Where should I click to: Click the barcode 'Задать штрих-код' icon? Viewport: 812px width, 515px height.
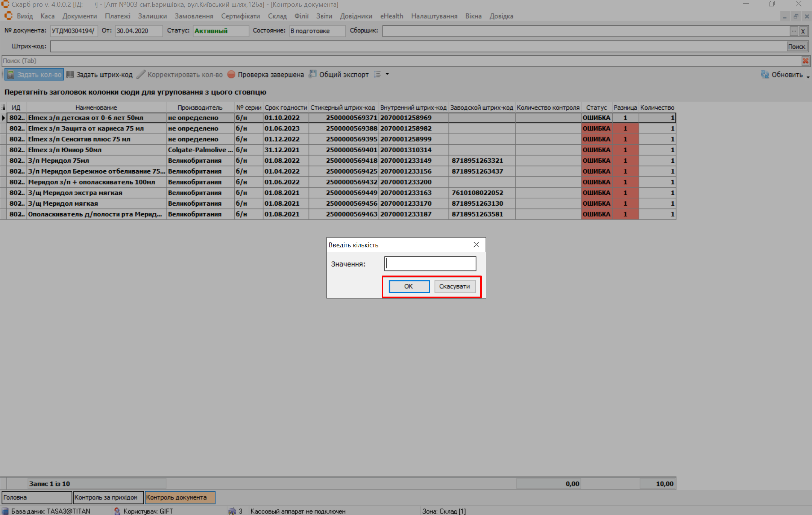pos(70,74)
